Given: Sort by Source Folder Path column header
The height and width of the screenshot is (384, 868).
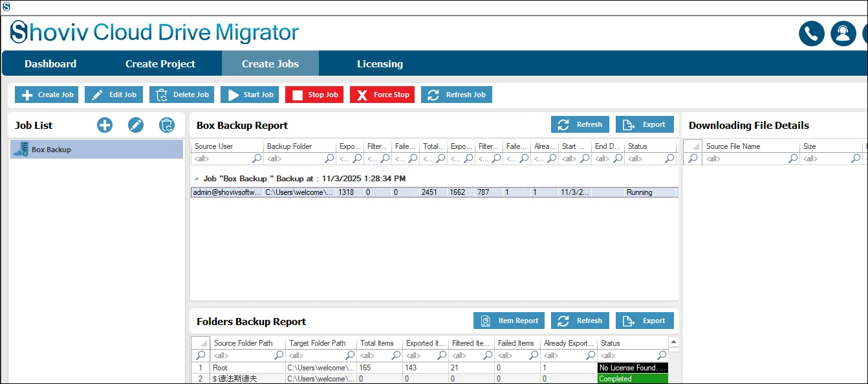Looking at the screenshot, I should (x=248, y=343).
